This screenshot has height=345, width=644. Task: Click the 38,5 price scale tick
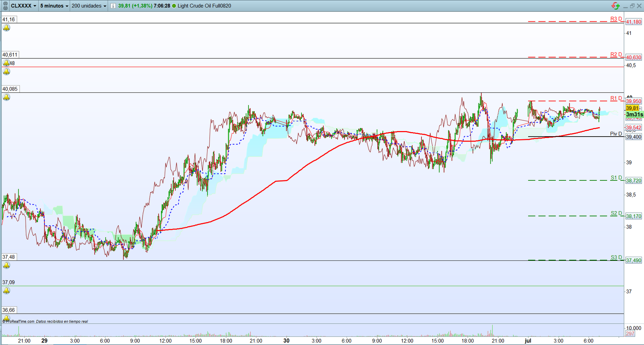631,195
